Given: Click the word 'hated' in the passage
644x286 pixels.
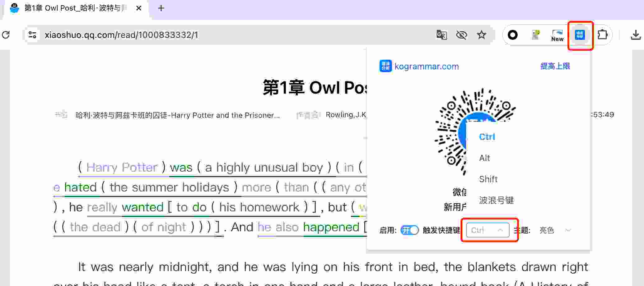Looking at the screenshot, I should pos(81,187).
